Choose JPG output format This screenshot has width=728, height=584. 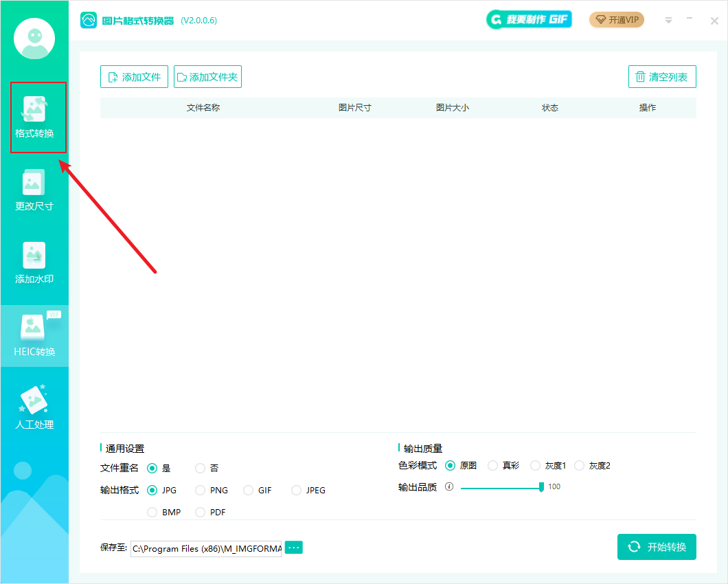152,490
